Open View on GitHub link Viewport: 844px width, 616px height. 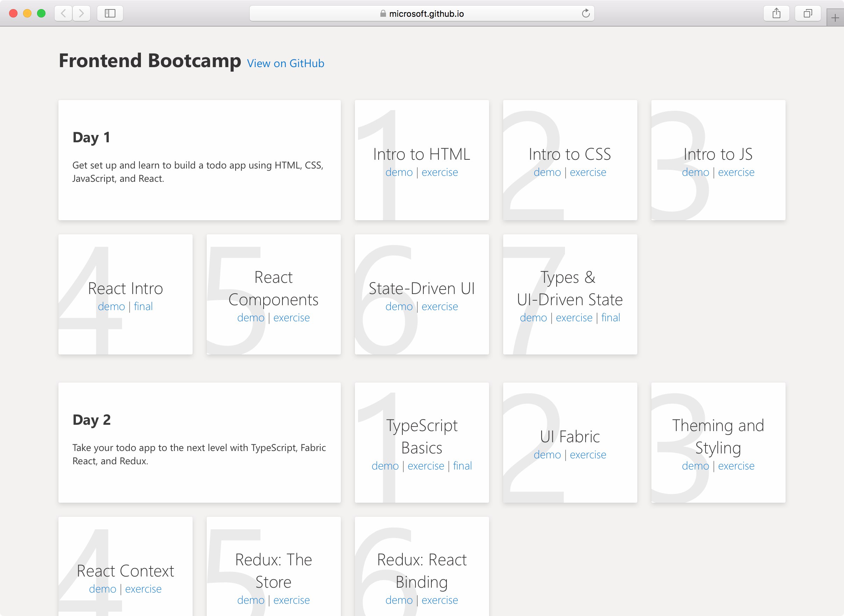pyautogui.click(x=286, y=63)
